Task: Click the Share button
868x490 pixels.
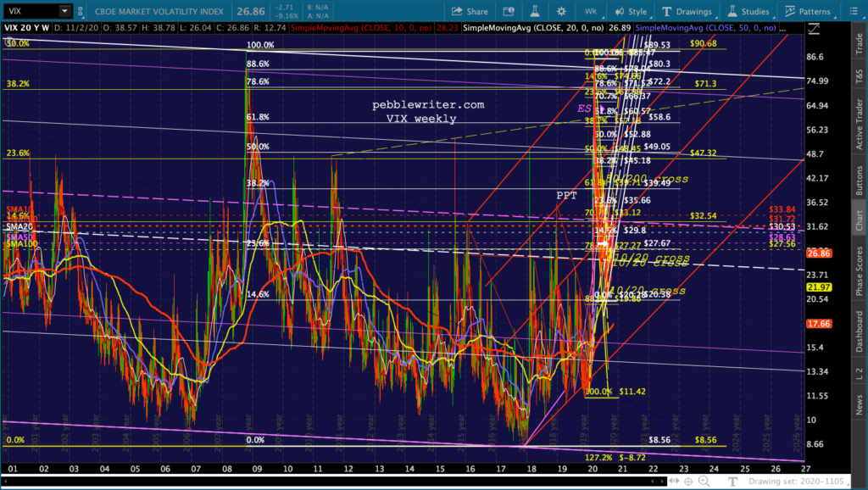Action: pyautogui.click(x=470, y=11)
